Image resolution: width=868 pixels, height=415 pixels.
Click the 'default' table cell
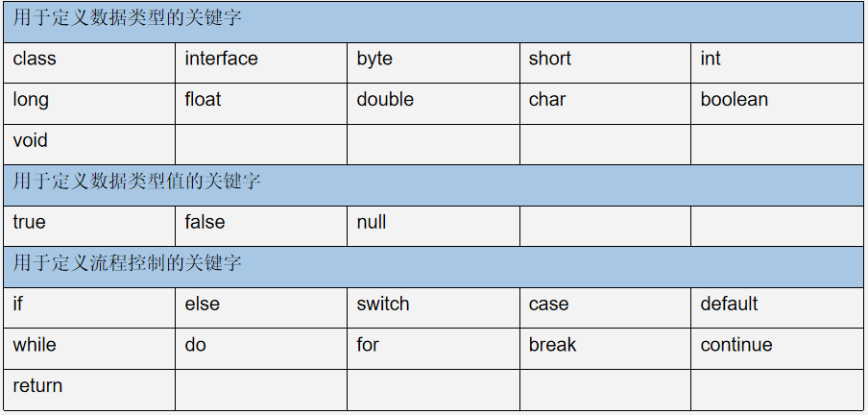tap(777, 307)
